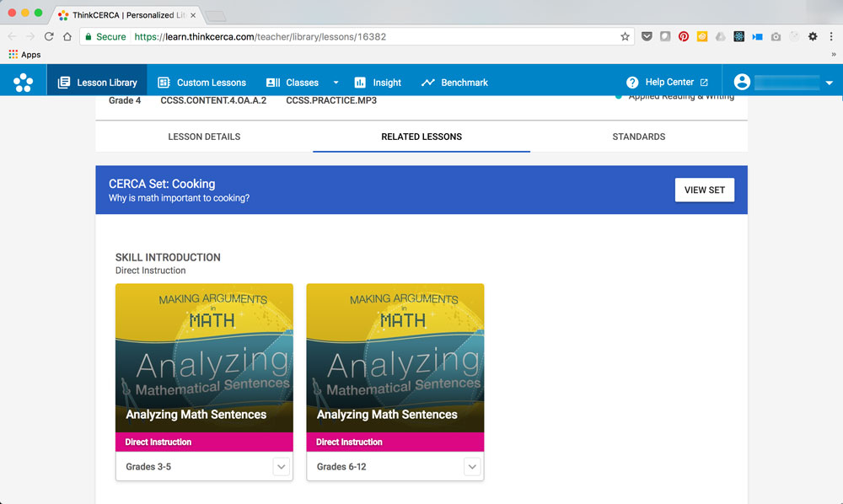843x504 pixels.
Task: Click the gear extension icon in toolbar
Action: point(813,36)
